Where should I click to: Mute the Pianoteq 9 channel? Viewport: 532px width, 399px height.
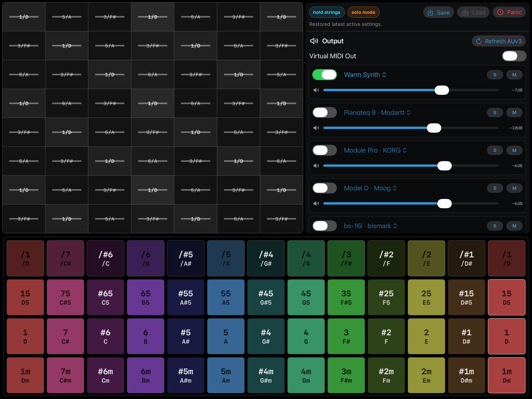pos(514,113)
